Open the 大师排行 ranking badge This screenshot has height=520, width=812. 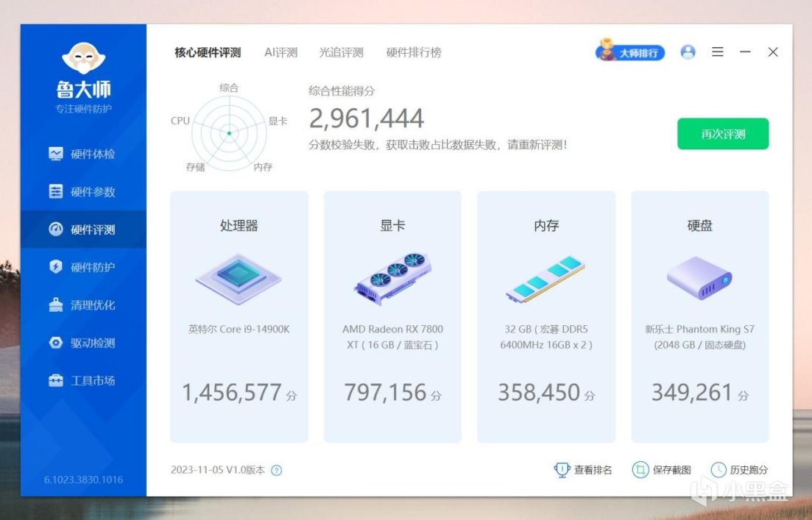point(629,51)
